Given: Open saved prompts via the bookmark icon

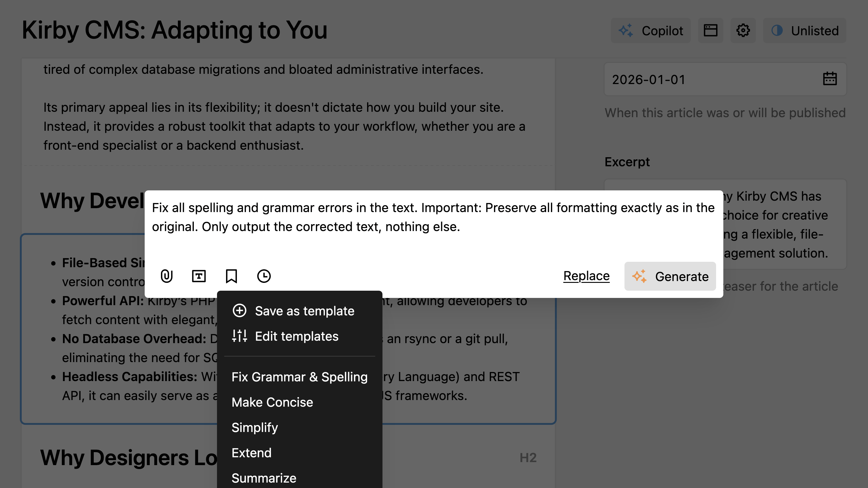Looking at the screenshot, I should tap(231, 276).
